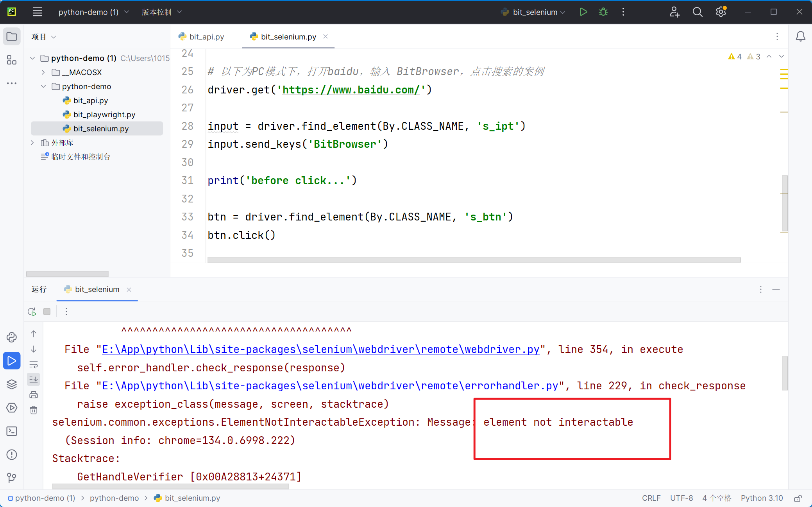Rerun bit_selenium in run panel
Screen dimensions: 812x507
(32, 312)
